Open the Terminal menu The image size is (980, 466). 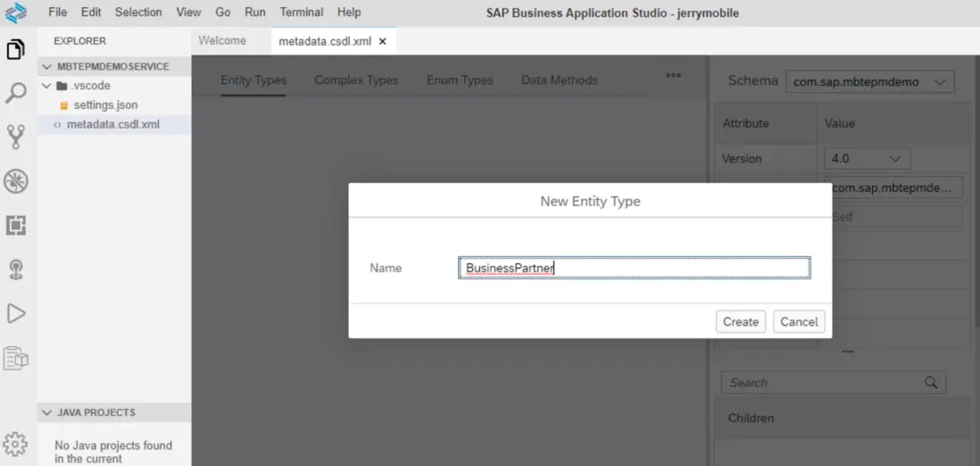[x=302, y=12]
